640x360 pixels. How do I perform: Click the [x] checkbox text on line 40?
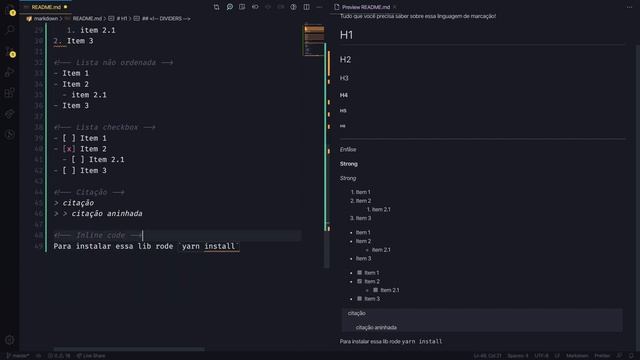69,149
